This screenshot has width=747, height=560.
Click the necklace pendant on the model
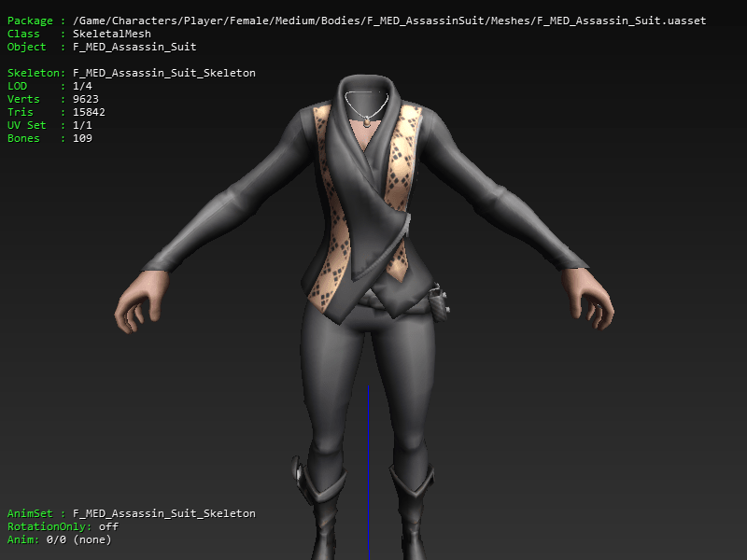tap(366, 123)
